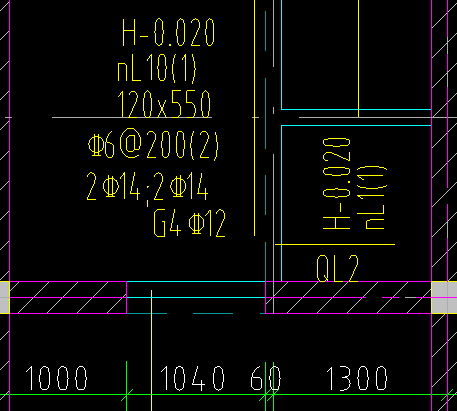Image resolution: width=457 pixels, height=411 pixels.
Task: Click the cyan rectangle outline upper right
Action: (x=356, y=55)
